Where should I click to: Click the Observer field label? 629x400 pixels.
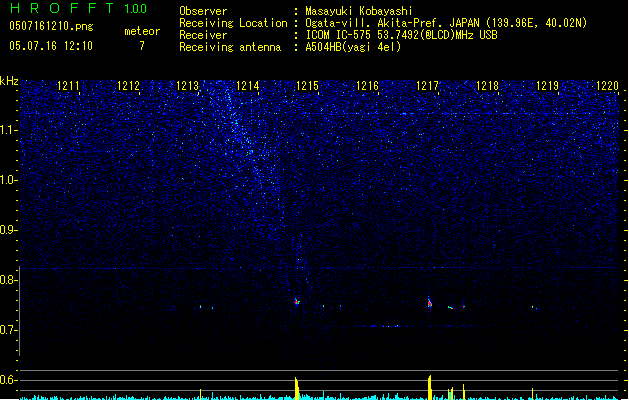tap(203, 11)
